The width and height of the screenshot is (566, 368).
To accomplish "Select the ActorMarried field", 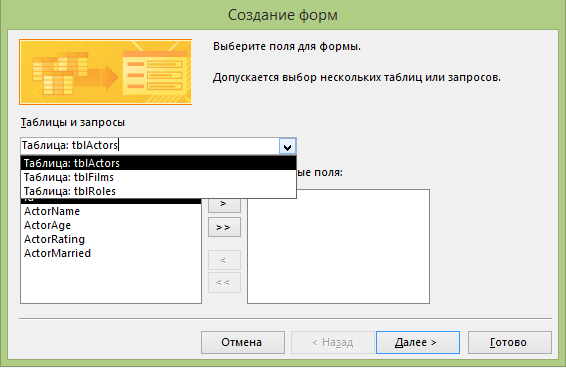I will pyautogui.click(x=111, y=253).
